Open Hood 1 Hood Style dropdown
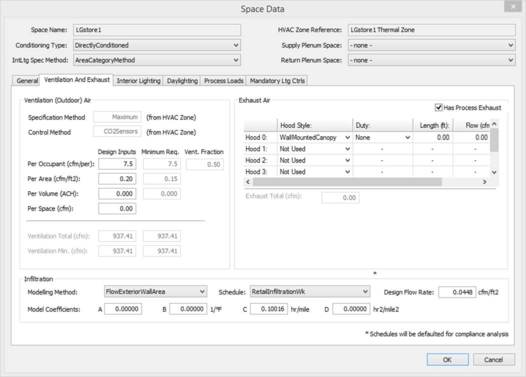The image size is (526, 377). point(315,149)
